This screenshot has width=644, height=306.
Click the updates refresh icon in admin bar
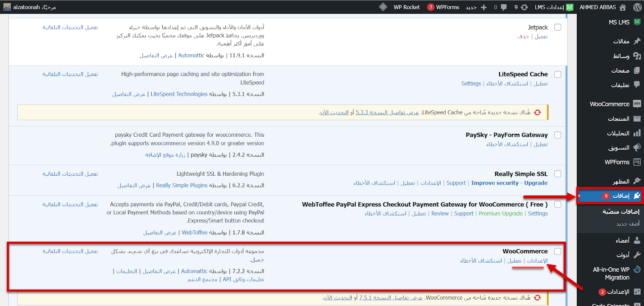pyautogui.click(x=524, y=7)
